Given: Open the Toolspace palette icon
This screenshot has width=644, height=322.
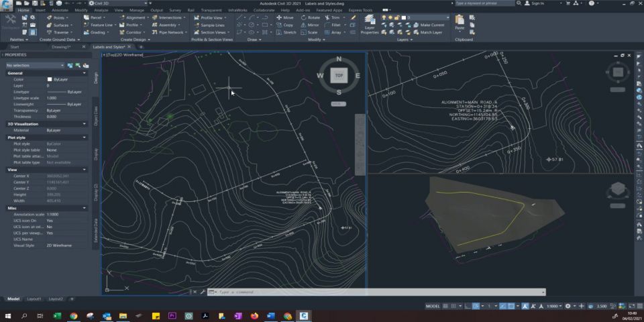Looking at the screenshot, I should (x=11, y=23).
